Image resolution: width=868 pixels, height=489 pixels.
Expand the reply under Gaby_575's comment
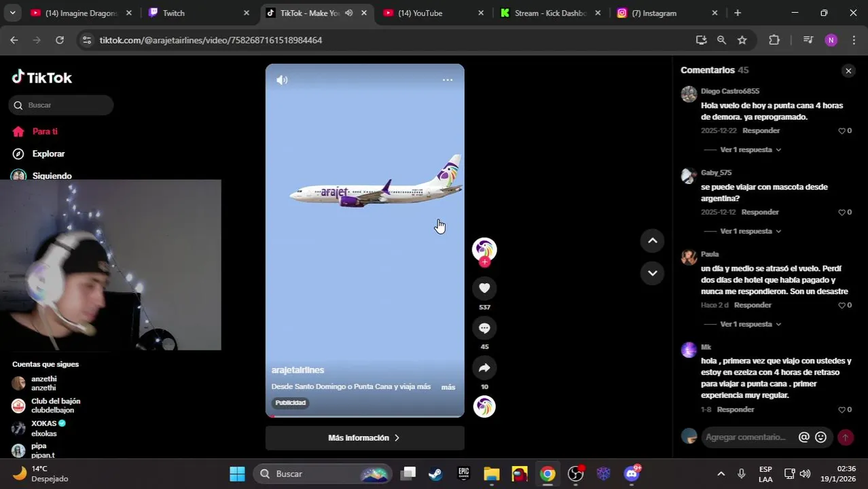[751, 231]
